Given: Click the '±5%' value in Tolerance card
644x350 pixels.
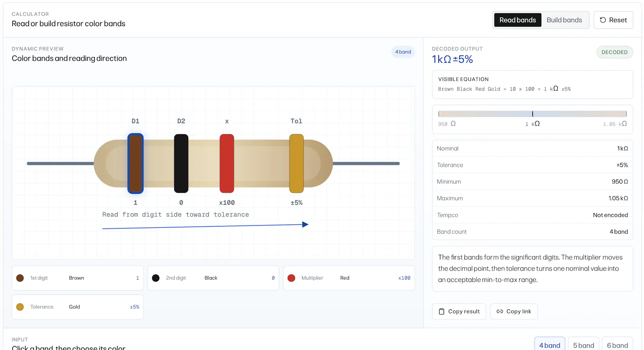Looking at the screenshot, I should [134, 307].
